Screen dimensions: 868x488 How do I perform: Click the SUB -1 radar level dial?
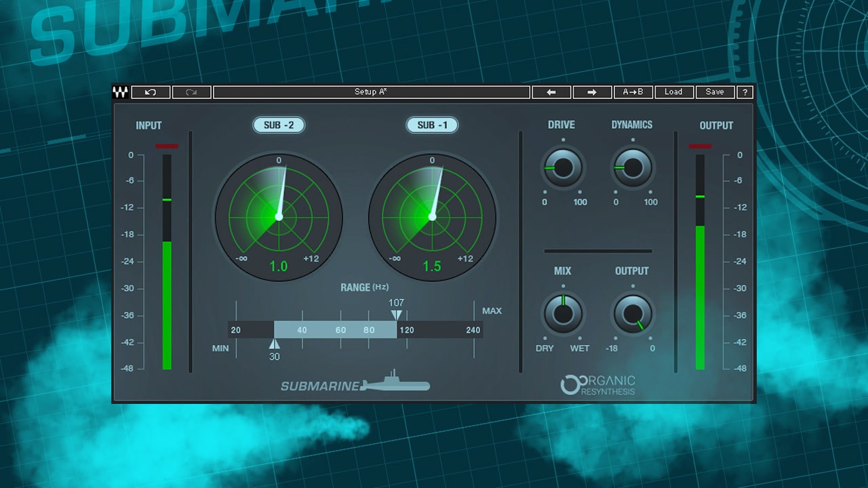(x=432, y=217)
